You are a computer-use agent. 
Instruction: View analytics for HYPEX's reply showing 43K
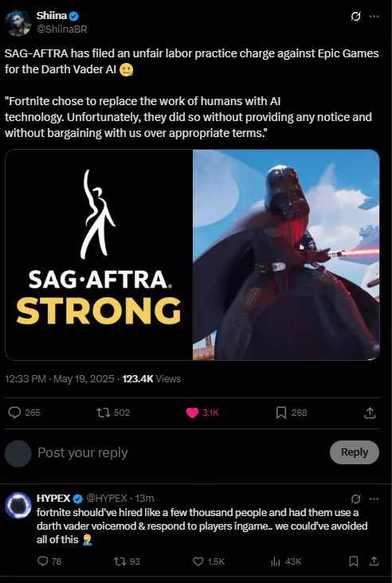point(276,561)
